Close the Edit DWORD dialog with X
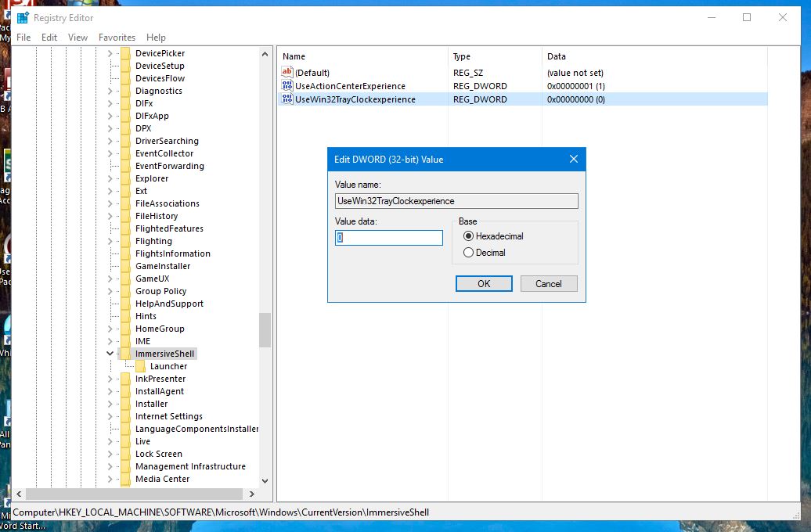This screenshot has width=811, height=532. pos(573,160)
